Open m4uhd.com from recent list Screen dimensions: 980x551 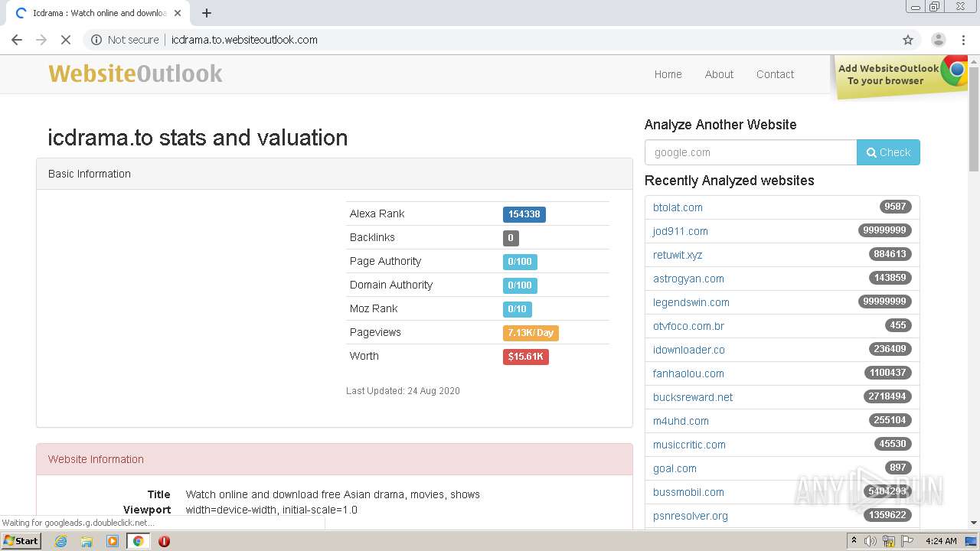(x=681, y=421)
